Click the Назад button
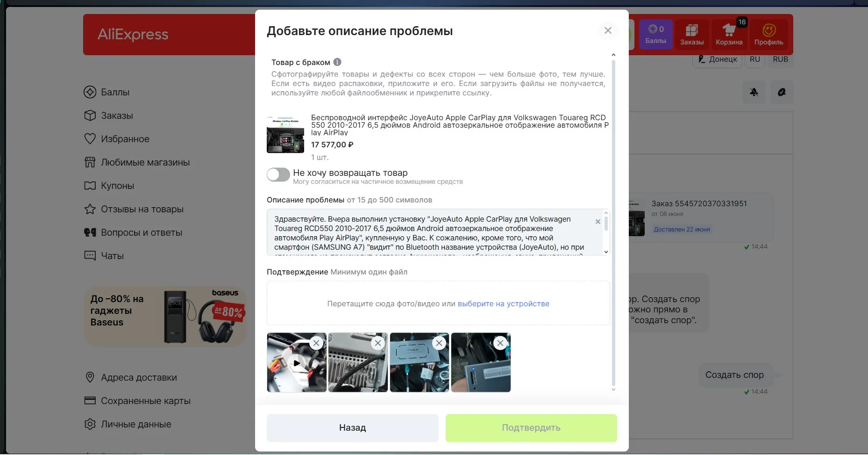This screenshot has height=455, width=868. click(x=353, y=428)
